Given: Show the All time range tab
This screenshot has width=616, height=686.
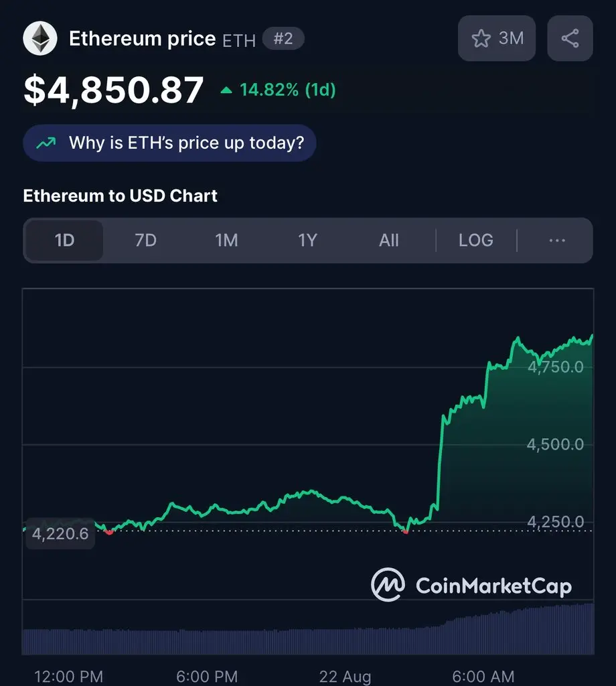Looking at the screenshot, I should (388, 241).
